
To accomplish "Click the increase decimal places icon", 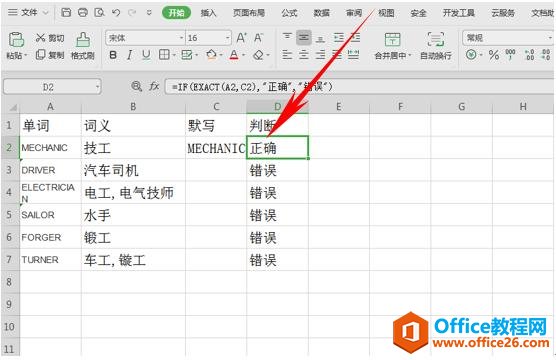I will coord(529,55).
